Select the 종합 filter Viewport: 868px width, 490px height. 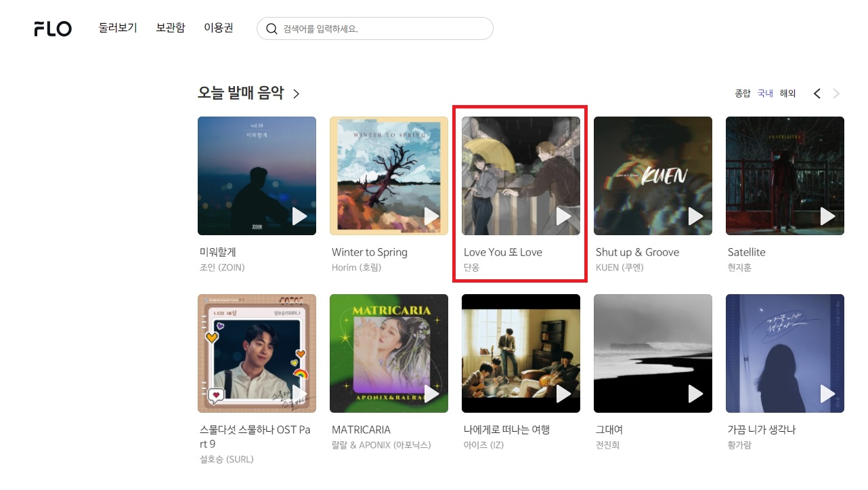(x=743, y=94)
